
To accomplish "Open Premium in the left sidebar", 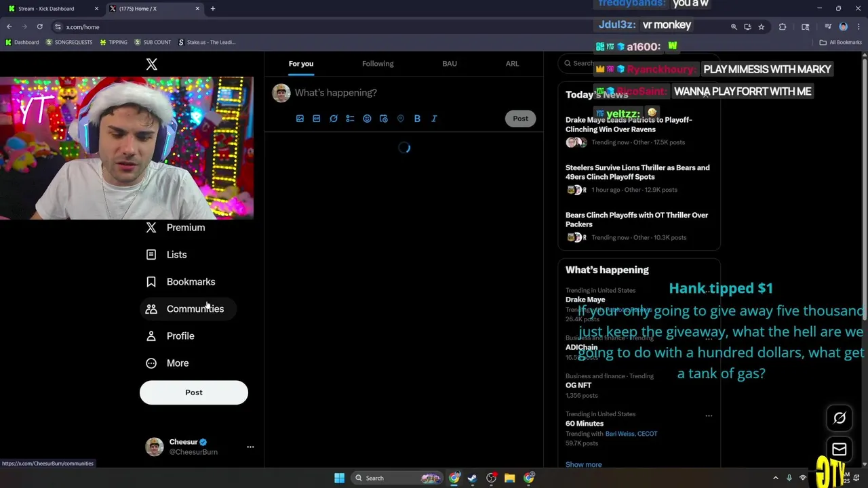I will point(176,228).
